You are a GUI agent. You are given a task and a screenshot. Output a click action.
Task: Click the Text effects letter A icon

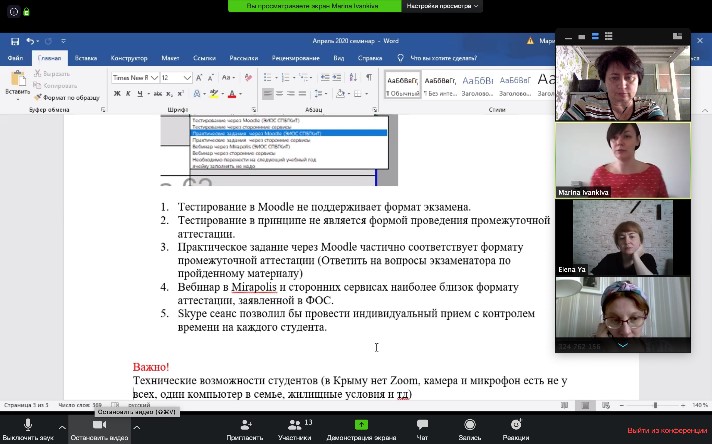click(197, 94)
